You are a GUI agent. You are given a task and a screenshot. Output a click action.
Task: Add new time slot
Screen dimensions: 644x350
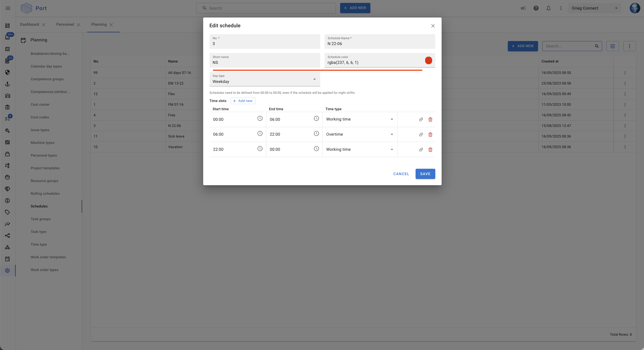click(243, 101)
